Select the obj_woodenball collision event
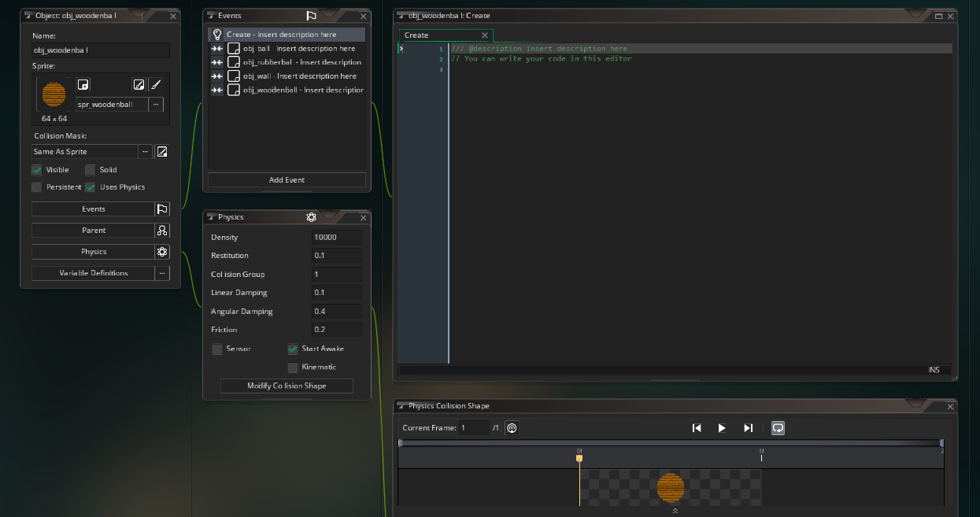The height and width of the screenshot is (517, 980). click(287, 90)
